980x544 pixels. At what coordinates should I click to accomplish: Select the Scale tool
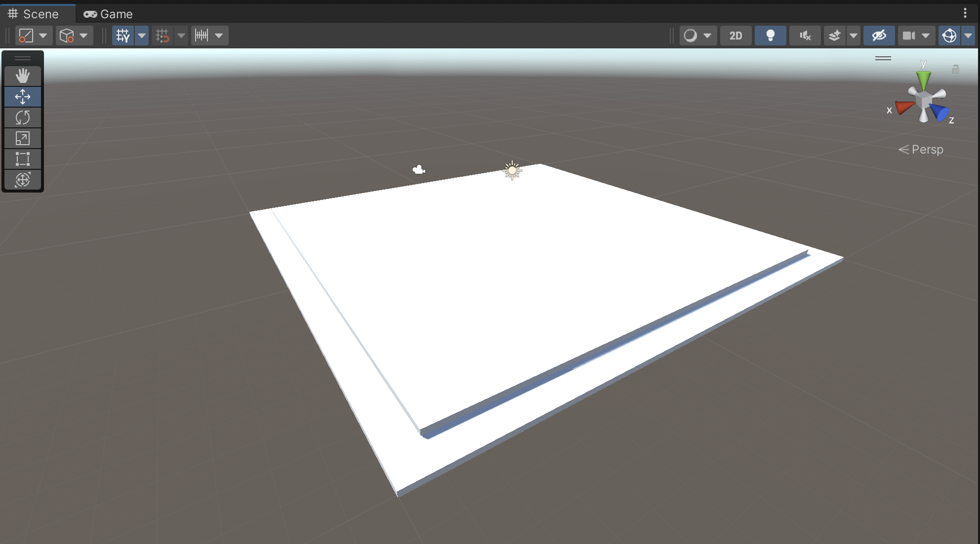pyautogui.click(x=23, y=138)
